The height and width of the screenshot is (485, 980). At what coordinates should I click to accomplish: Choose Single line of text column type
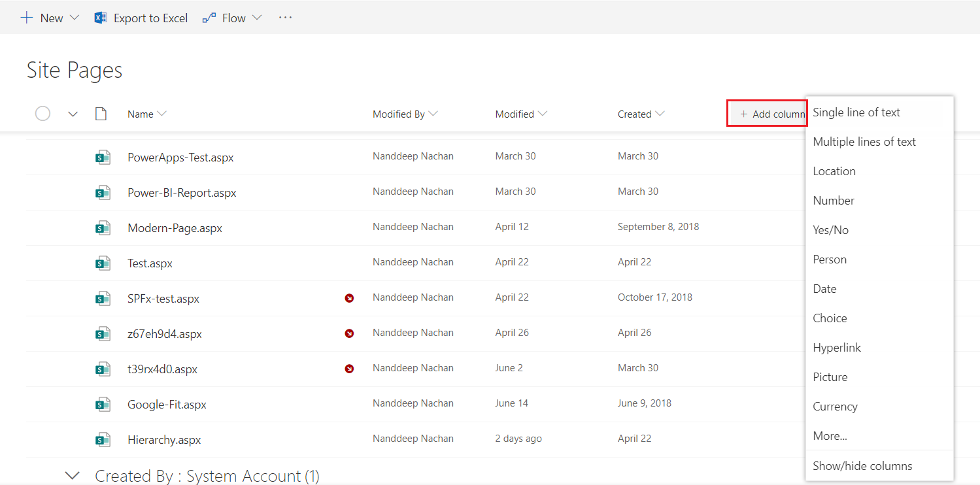click(x=856, y=112)
